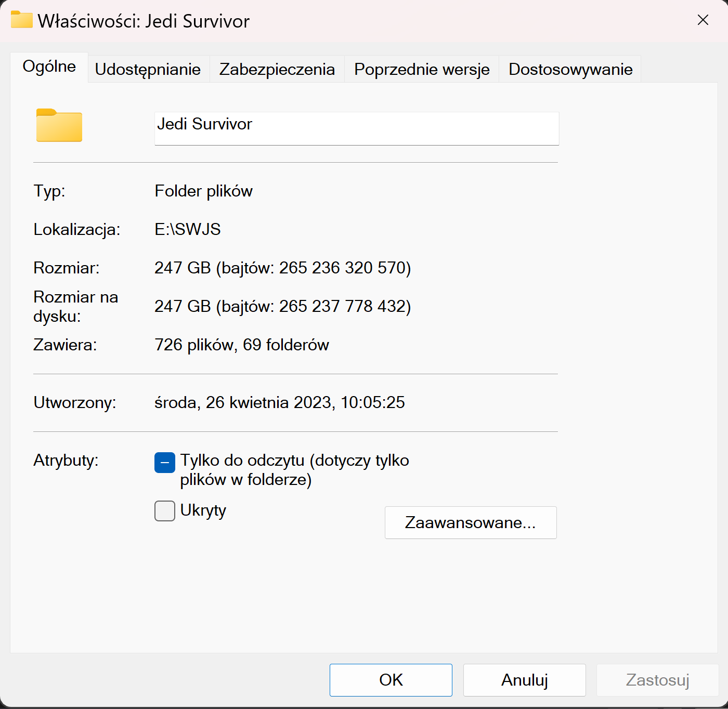Click the size on disk value '265 237 778 432'
The width and height of the screenshot is (728, 709).
[x=343, y=306]
